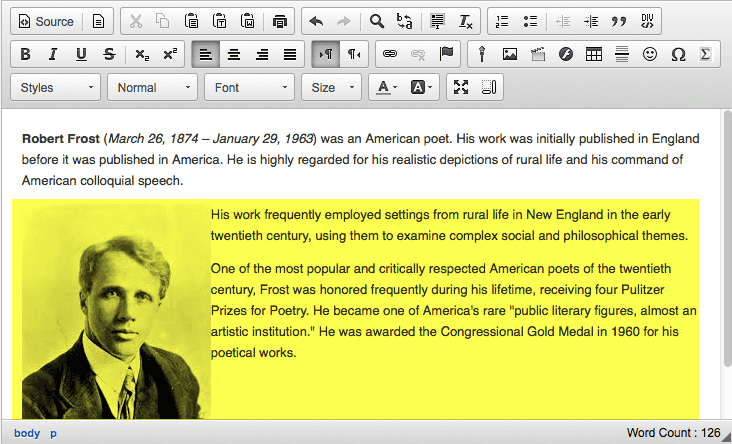Click the Undo arrow
This screenshot has width=732, height=444.
tap(317, 21)
